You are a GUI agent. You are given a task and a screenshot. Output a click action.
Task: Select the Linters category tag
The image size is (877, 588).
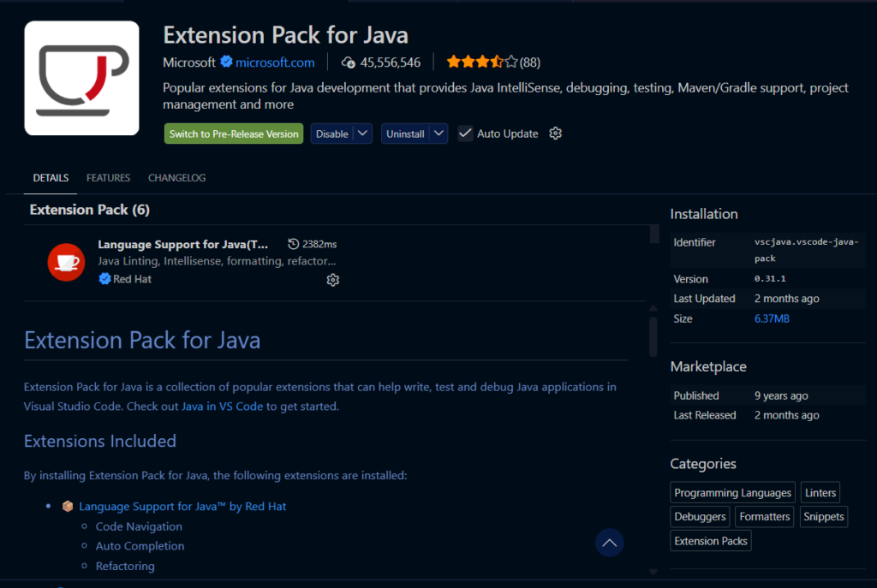click(820, 492)
